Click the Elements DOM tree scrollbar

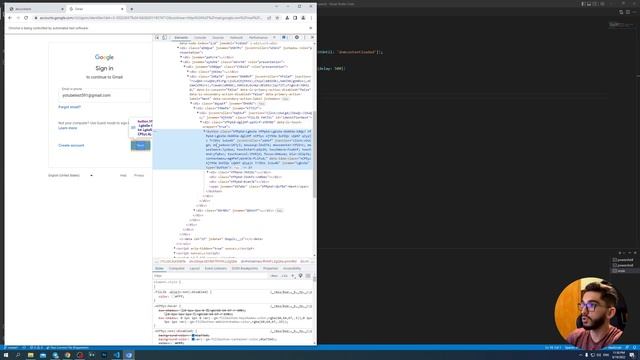[314, 154]
